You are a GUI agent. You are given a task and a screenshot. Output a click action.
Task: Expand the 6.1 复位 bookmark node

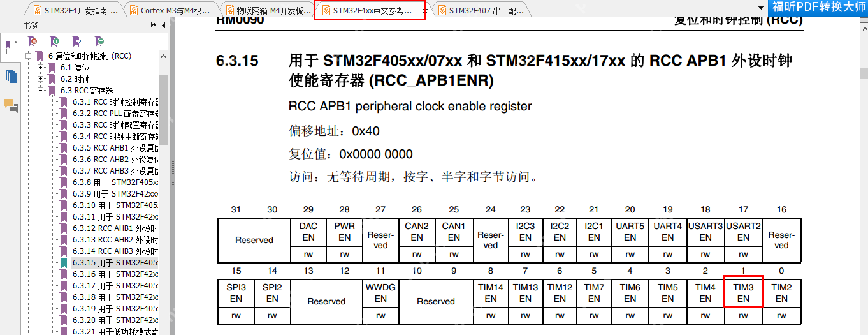(40, 68)
